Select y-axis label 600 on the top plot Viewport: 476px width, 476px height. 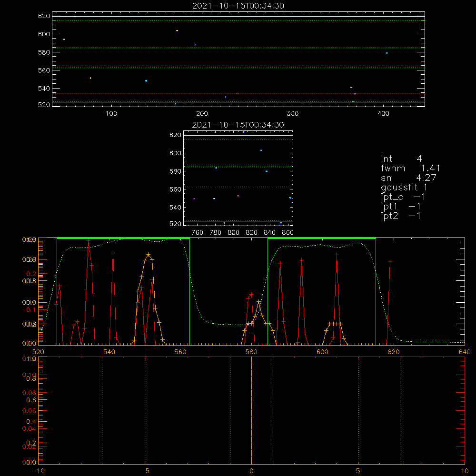click(x=44, y=34)
